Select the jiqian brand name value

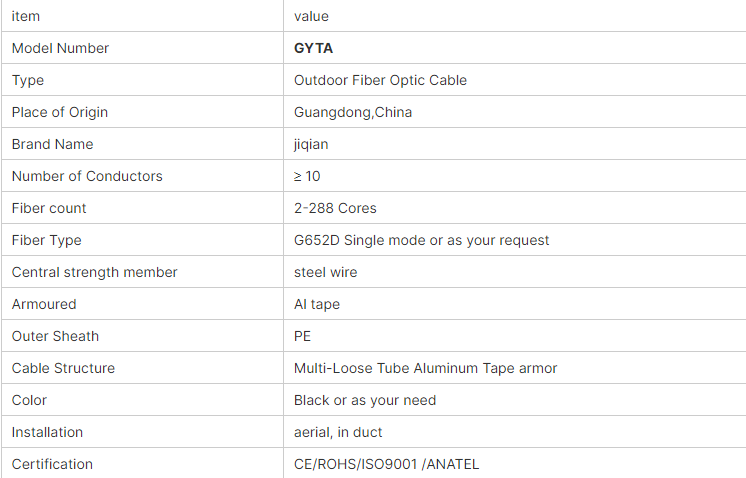[x=311, y=144]
